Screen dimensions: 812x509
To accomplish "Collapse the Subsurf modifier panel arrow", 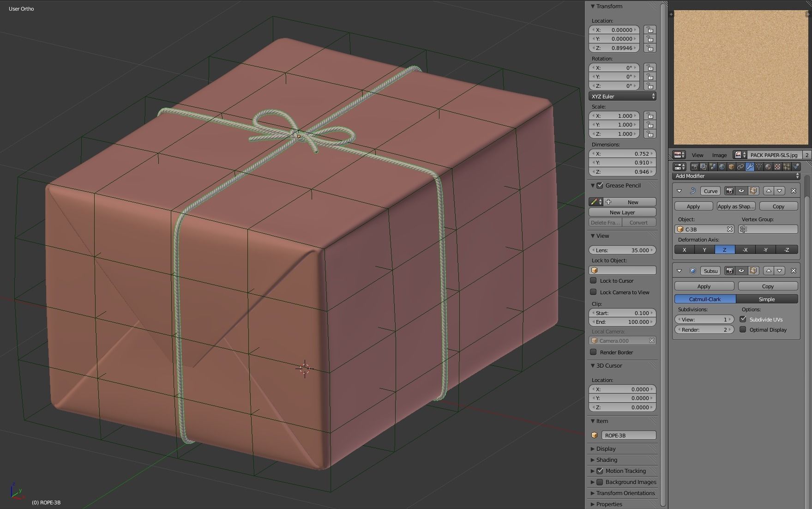I will click(x=679, y=271).
